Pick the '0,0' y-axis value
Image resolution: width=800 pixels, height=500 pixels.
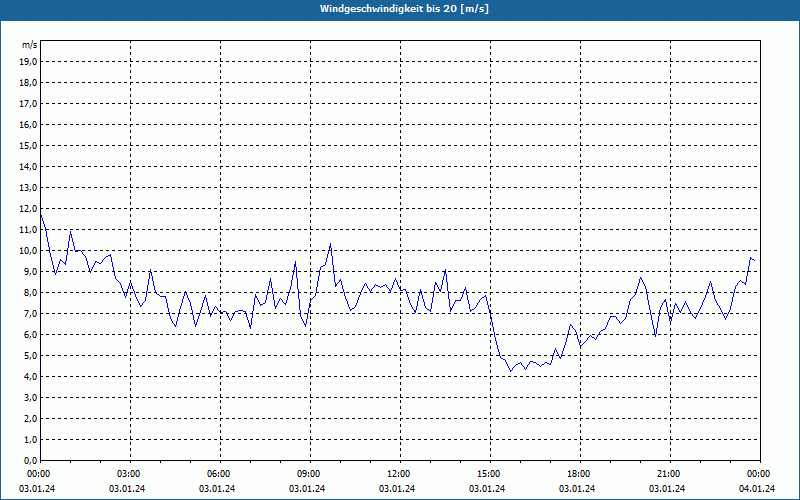point(30,460)
